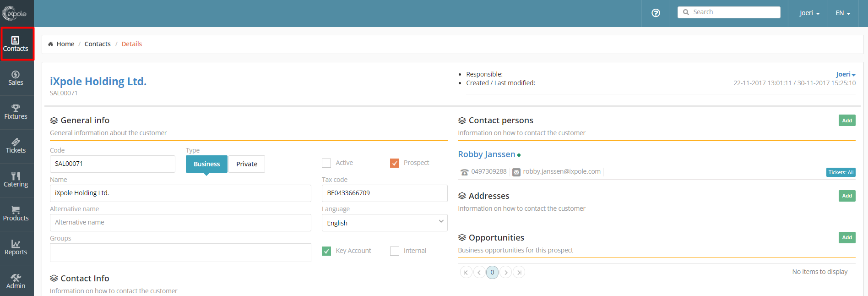The width and height of the screenshot is (868, 296).
Task: Click the Opportunities layers icon
Action: [462, 238]
